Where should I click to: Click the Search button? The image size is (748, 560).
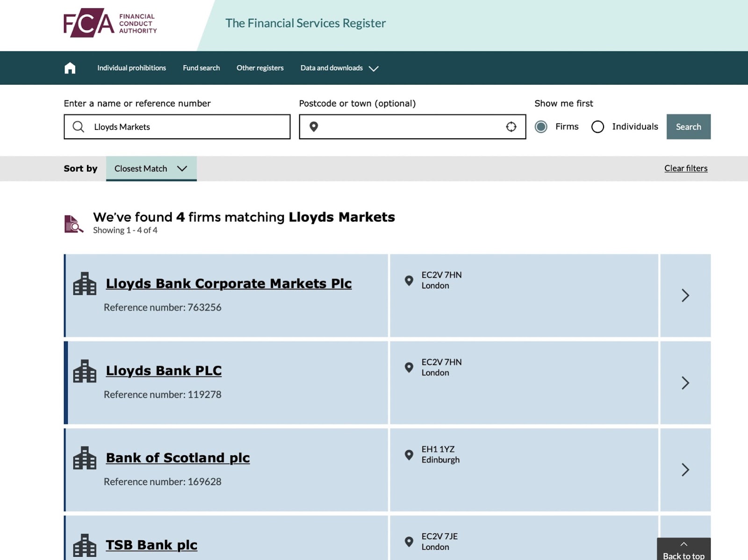(x=689, y=127)
